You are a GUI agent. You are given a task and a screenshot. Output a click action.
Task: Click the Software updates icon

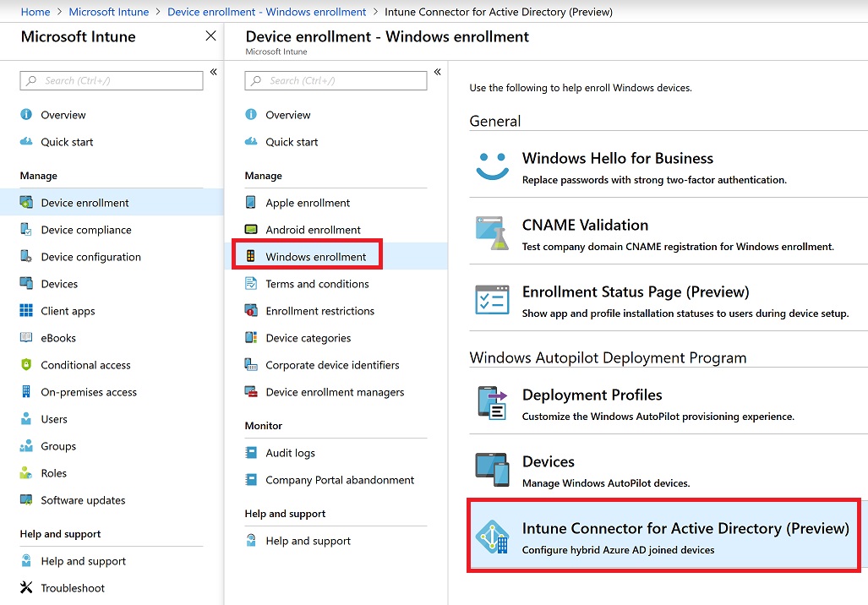coord(26,500)
